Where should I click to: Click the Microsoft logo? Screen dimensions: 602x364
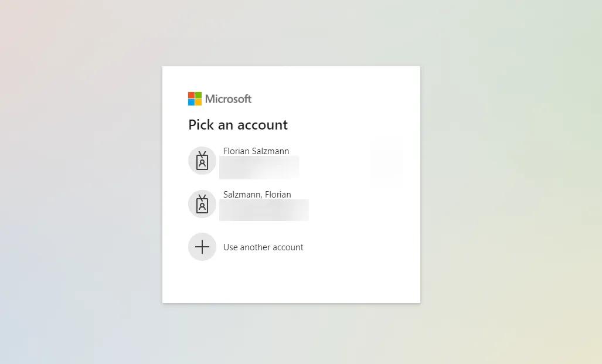click(220, 98)
